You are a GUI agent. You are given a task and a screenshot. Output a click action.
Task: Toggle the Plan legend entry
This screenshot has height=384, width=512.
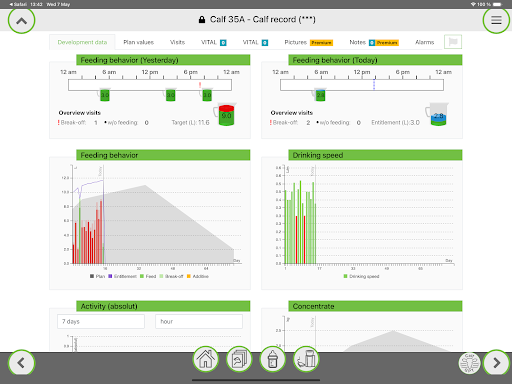click(x=97, y=276)
